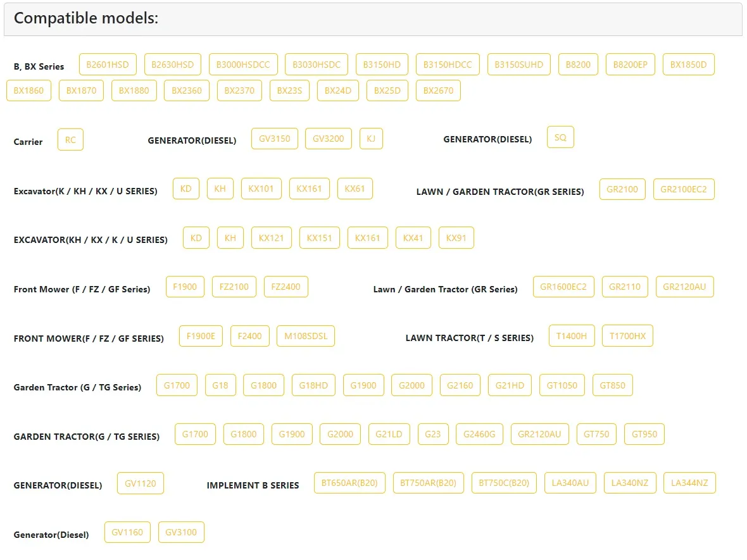Choose the LA344NZ model tag

[690, 483]
